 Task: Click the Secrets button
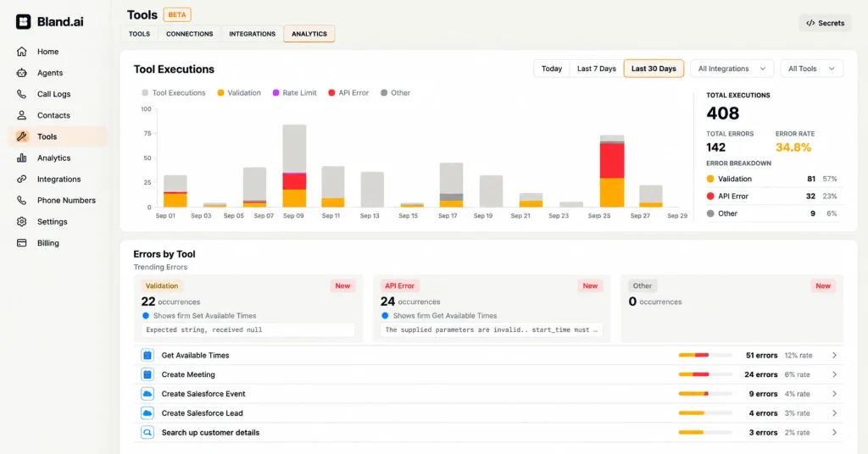825,23
